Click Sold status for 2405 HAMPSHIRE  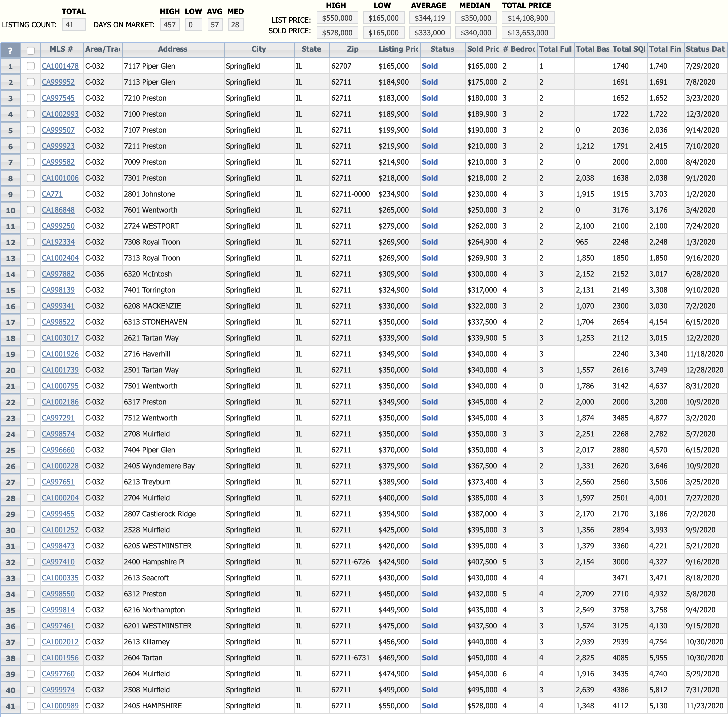430,706
